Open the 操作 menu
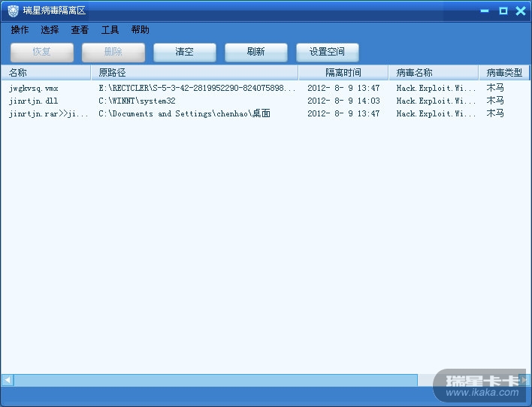The height and width of the screenshot is (407, 532). point(20,30)
